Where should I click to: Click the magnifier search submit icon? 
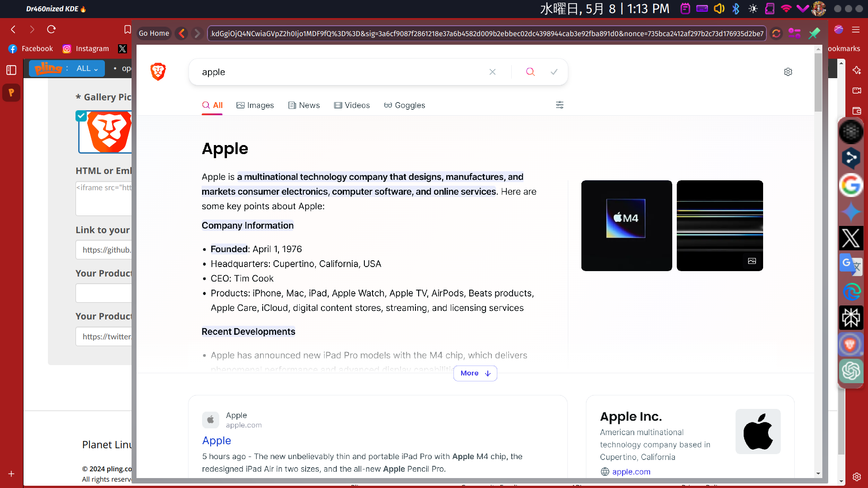point(530,72)
